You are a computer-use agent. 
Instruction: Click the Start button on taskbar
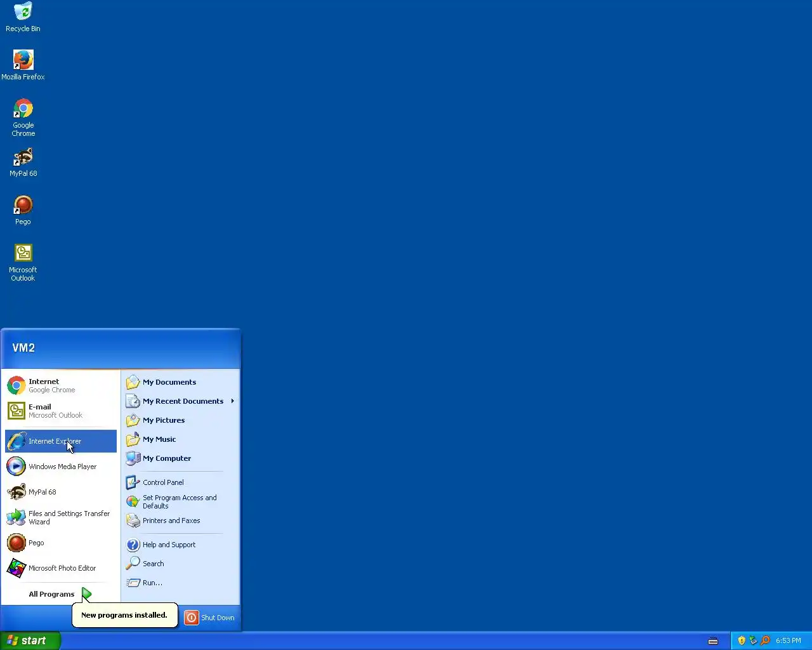click(30, 640)
